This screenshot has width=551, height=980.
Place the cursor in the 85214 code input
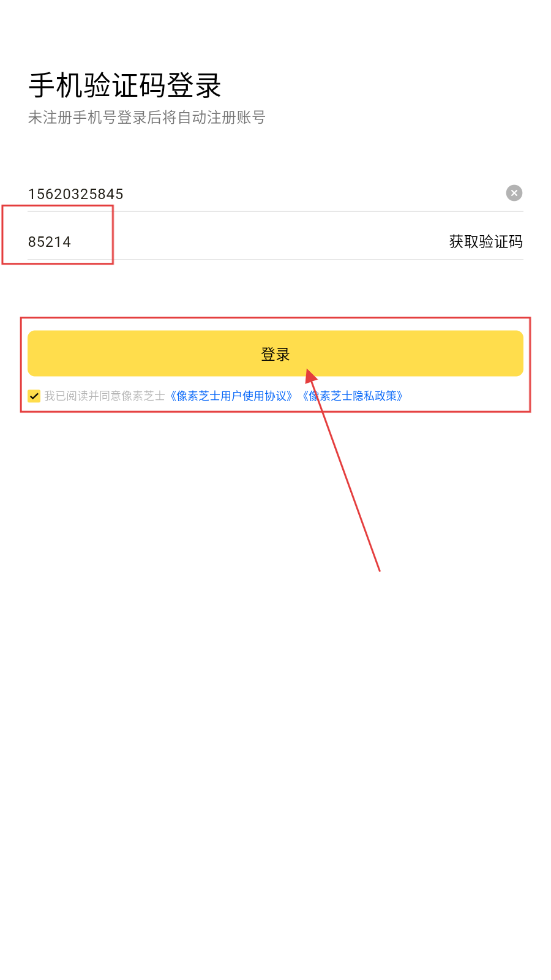pos(233,242)
